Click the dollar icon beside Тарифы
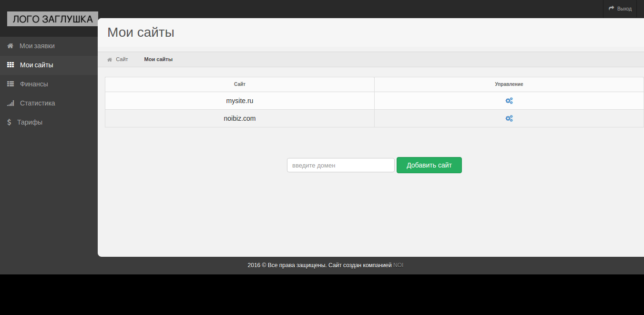The height and width of the screenshot is (315, 644). point(9,122)
